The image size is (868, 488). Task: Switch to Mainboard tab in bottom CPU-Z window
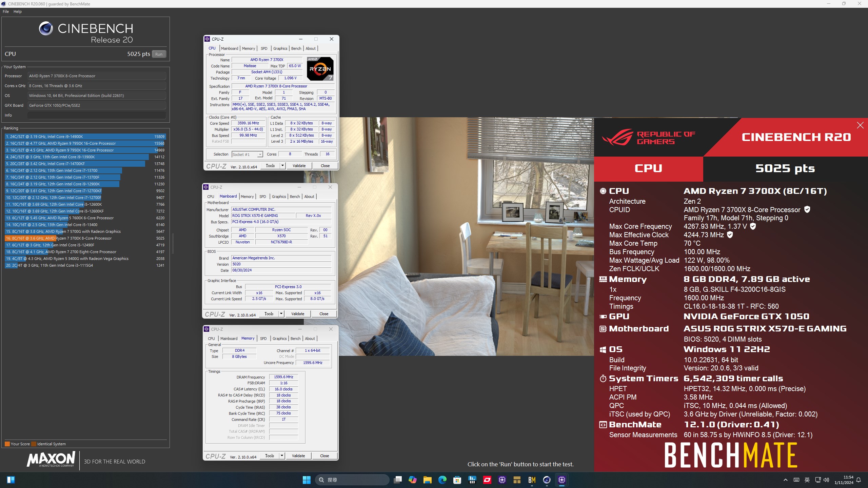(229, 339)
